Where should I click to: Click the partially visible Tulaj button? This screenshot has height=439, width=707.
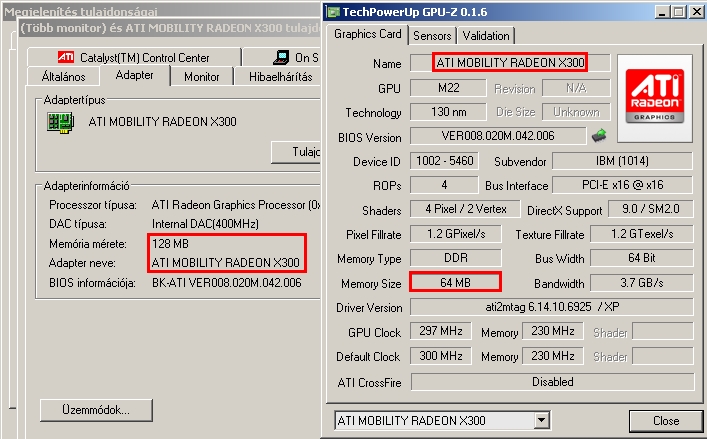(296, 152)
